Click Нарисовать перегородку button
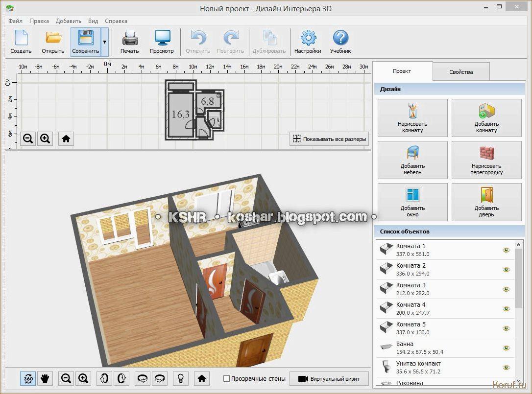 486,160
